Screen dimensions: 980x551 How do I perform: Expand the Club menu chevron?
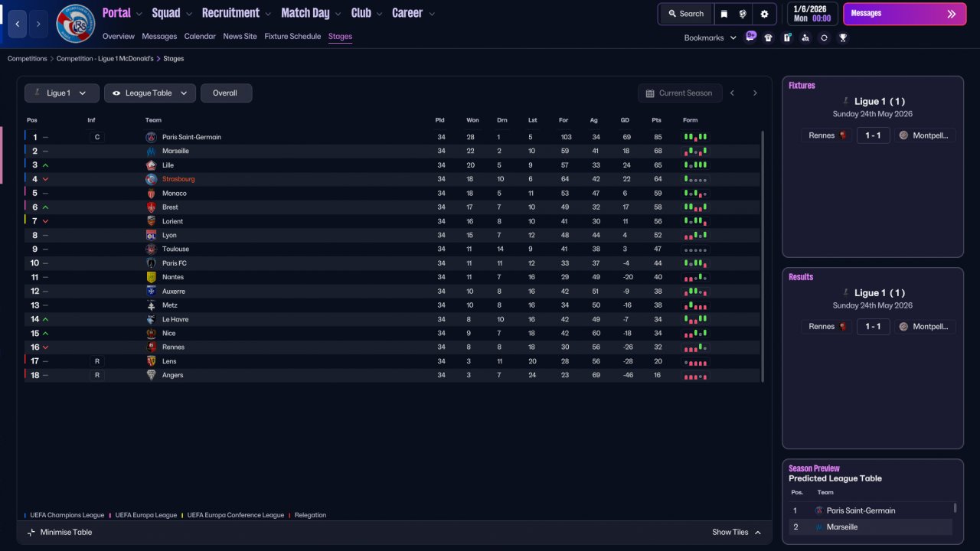click(x=379, y=14)
